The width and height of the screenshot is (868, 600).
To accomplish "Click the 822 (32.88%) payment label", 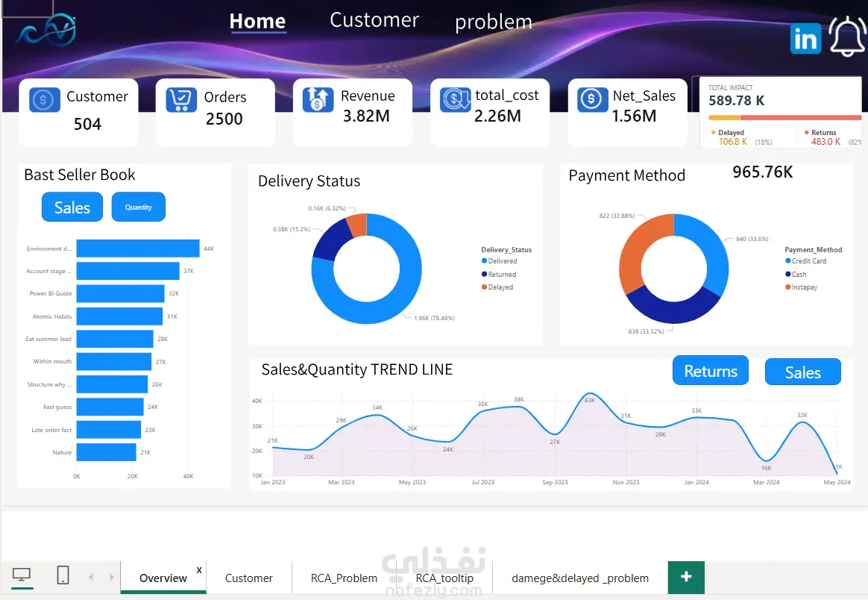I will point(617,216).
